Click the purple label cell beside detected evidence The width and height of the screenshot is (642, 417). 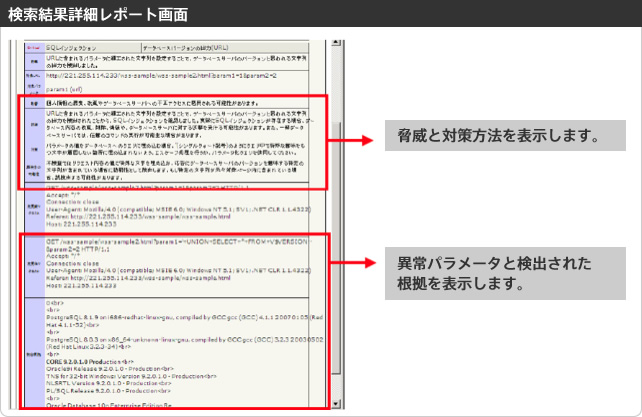tap(33, 350)
